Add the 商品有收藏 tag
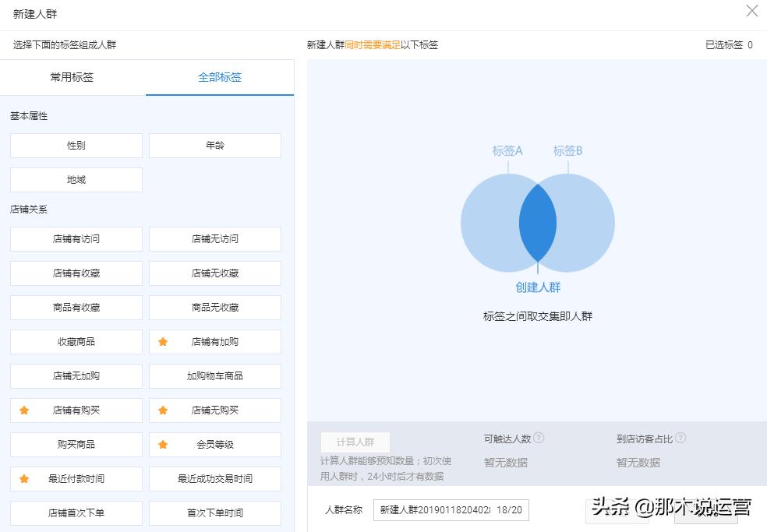The height and width of the screenshot is (532, 767). click(x=76, y=307)
